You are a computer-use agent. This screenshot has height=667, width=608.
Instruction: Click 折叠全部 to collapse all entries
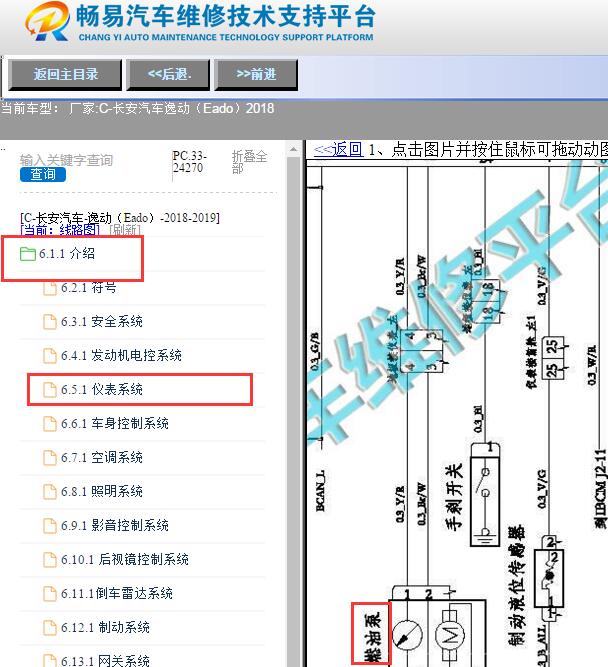tap(249, 162)
